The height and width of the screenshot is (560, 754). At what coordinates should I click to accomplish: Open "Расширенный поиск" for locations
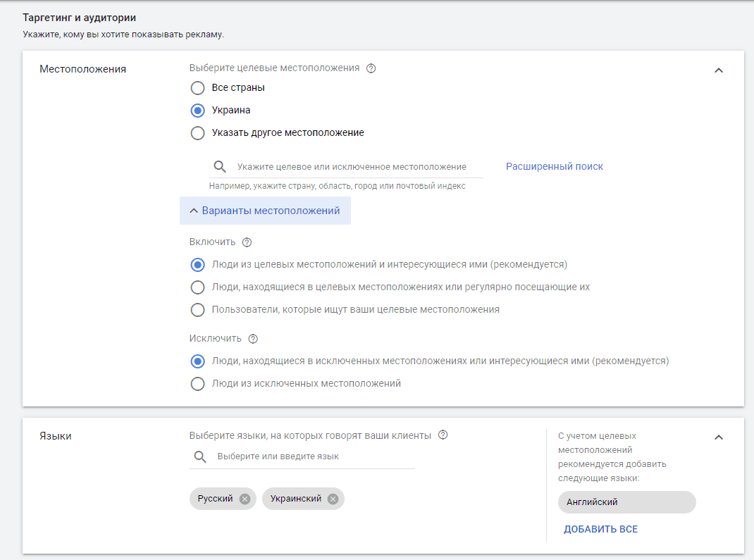tap(554, 166)
